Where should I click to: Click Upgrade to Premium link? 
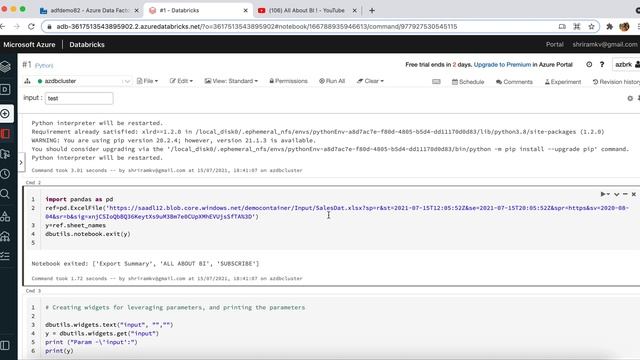[502, 64]
